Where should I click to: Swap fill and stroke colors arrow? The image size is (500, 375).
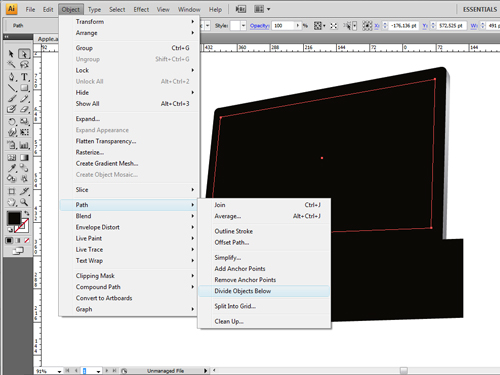pos(26,213)
